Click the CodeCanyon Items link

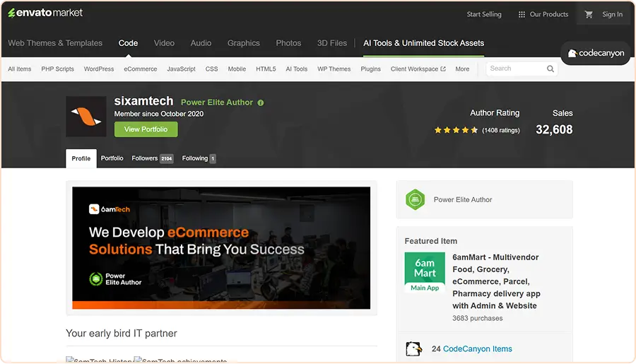[478, 348]
